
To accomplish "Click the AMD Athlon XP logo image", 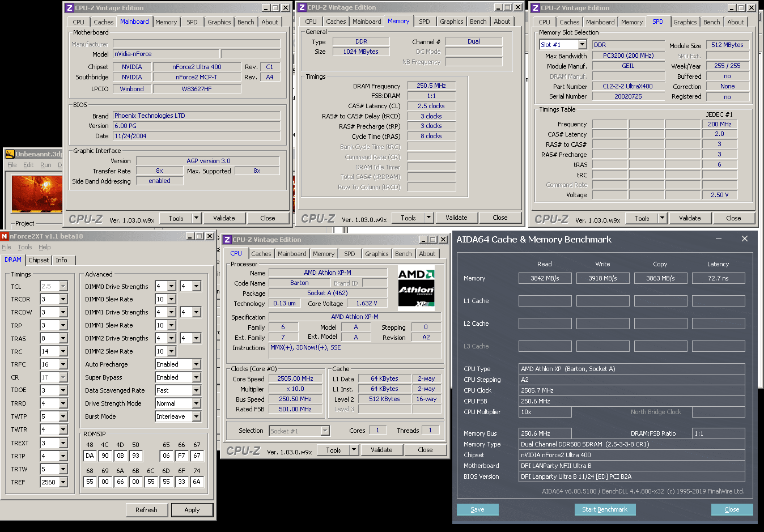I will [417, 288].
